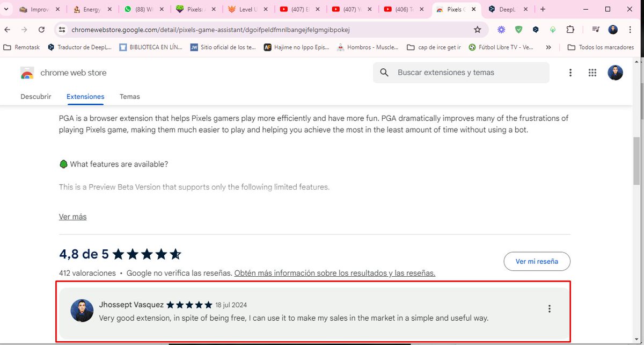Go back with the browser back arrow
Viewport: 644px width, 345px height.
point(8,30)
